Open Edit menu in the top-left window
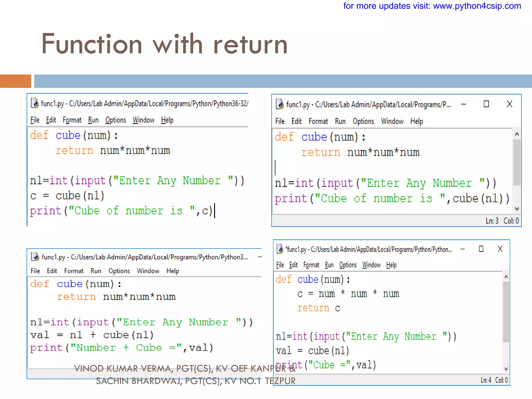 (x=51, y=120)
